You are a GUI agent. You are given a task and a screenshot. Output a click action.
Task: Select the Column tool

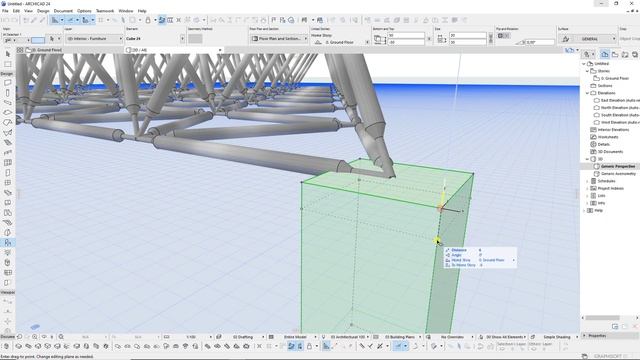coord(8,93)
